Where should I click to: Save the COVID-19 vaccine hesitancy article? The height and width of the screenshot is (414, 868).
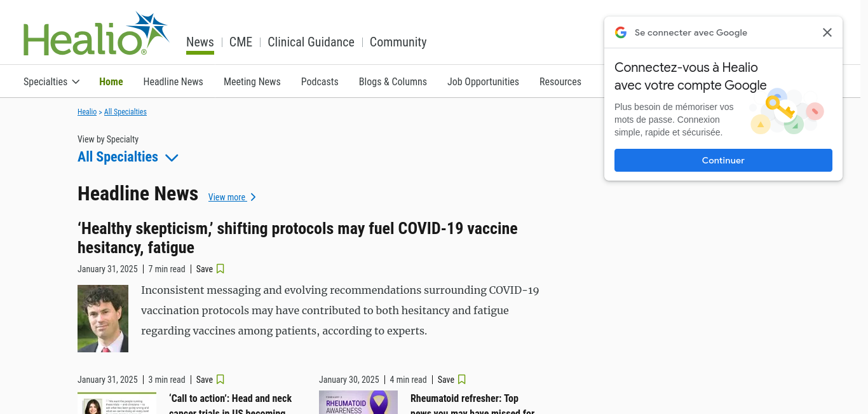tap(210, 269)
